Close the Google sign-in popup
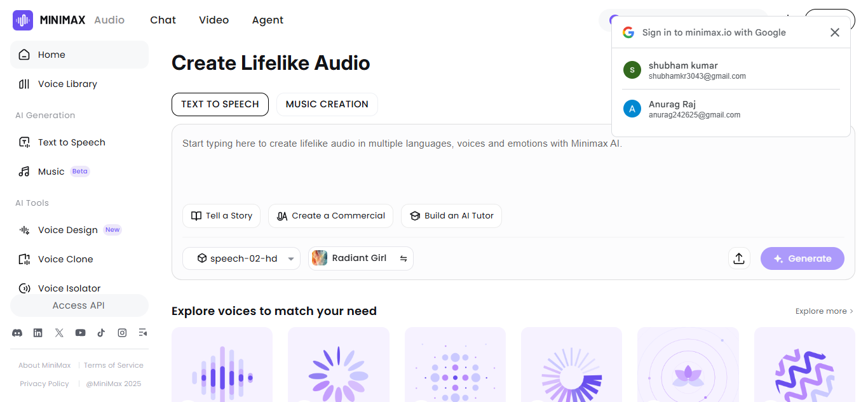 click(835, 32)
